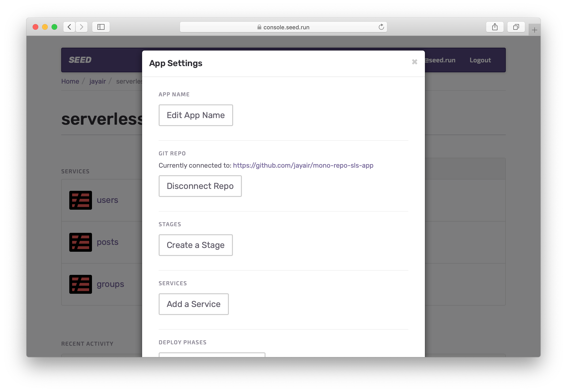Close the App Settings modal with the X
Image resolution: width=567 pixels, height=392 pixels.
pyautogui.click(x=414, y=62)
